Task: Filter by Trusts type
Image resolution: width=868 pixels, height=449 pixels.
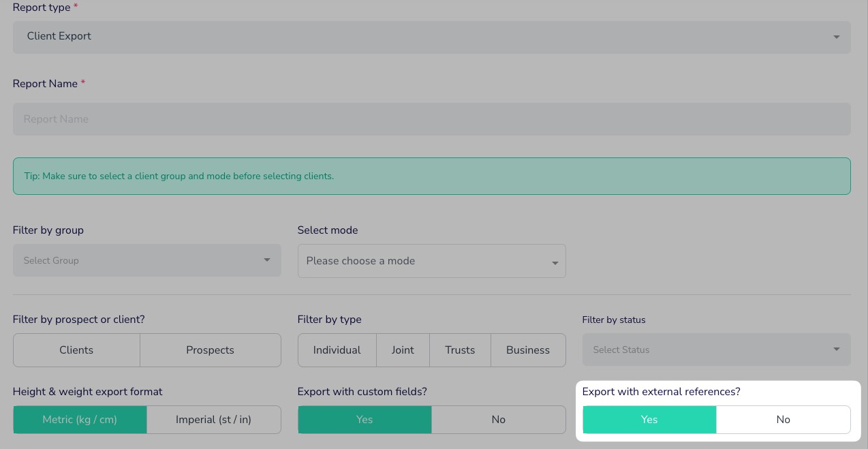Action: coord(460,350)
